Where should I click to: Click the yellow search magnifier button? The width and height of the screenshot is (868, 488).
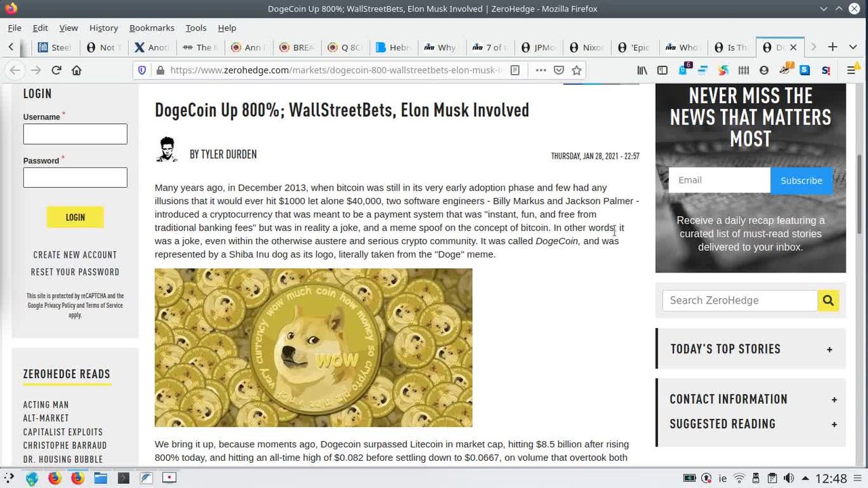point(828,300)
